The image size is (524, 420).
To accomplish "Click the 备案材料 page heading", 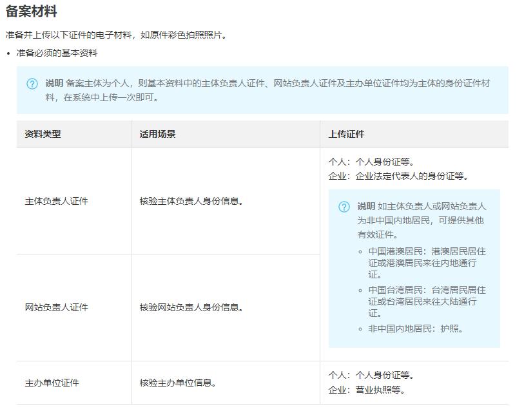I will click(x=30, y=9).
